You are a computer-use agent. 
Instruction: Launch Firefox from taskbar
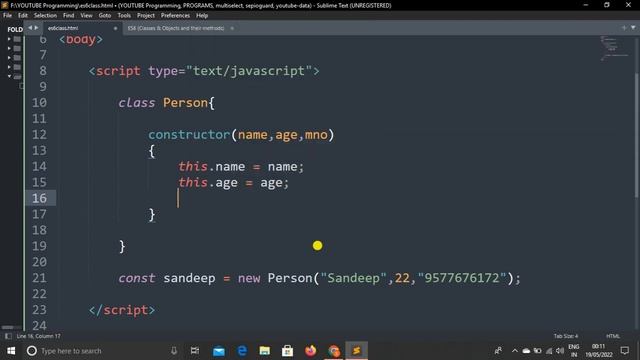click(311, 351)
